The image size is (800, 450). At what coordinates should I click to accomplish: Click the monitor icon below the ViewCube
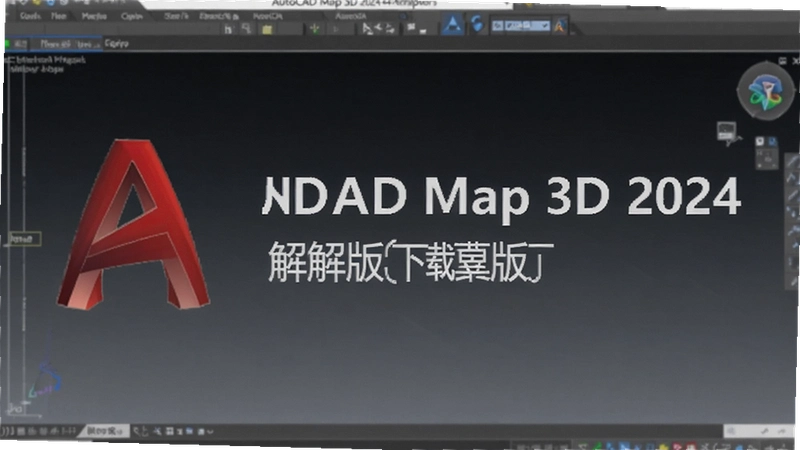727,132
